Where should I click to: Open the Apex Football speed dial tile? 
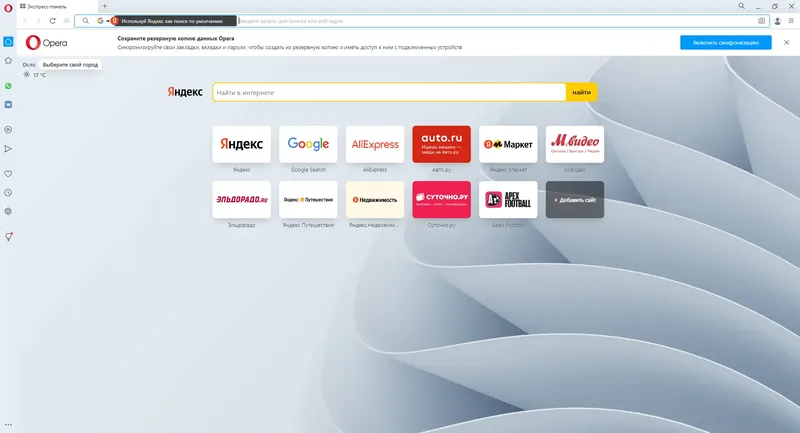click(508, 199)
